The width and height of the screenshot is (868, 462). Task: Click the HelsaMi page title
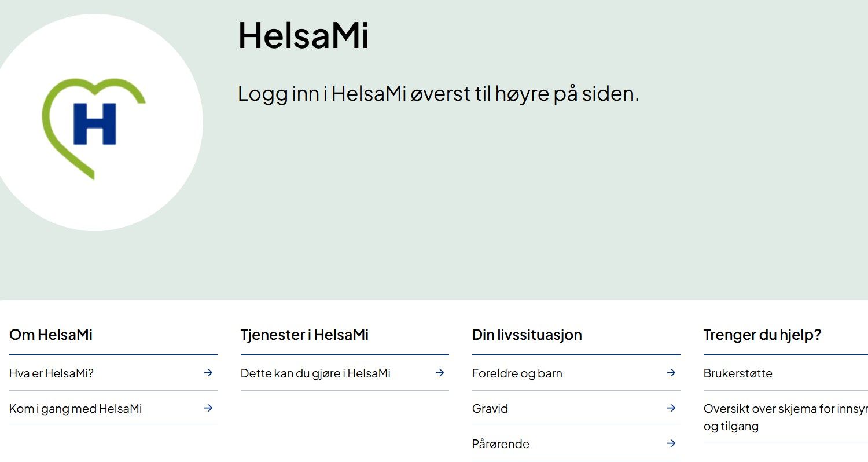point(303,35)
